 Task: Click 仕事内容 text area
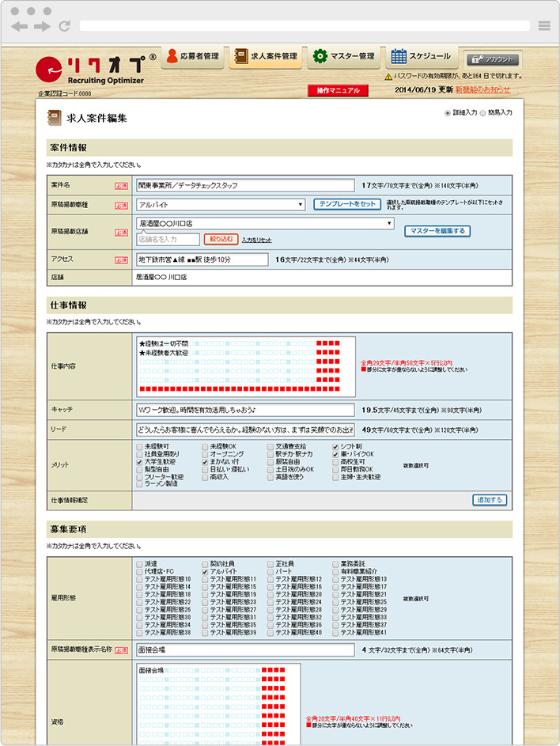[x=245, y=366]
